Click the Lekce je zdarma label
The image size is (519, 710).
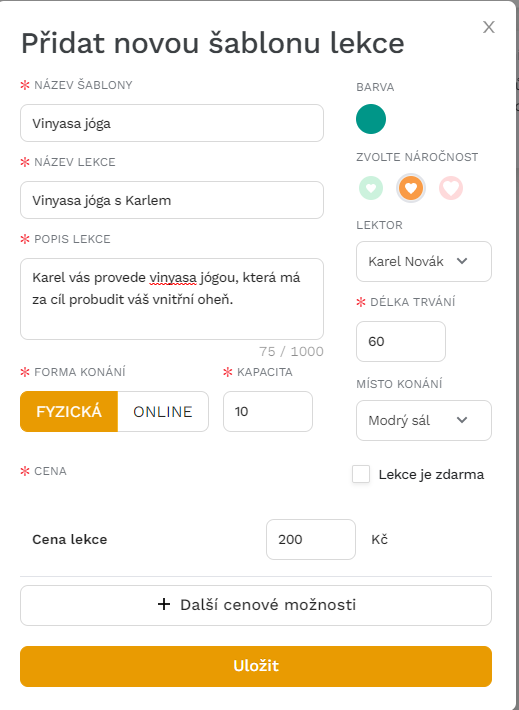point(431,475)
